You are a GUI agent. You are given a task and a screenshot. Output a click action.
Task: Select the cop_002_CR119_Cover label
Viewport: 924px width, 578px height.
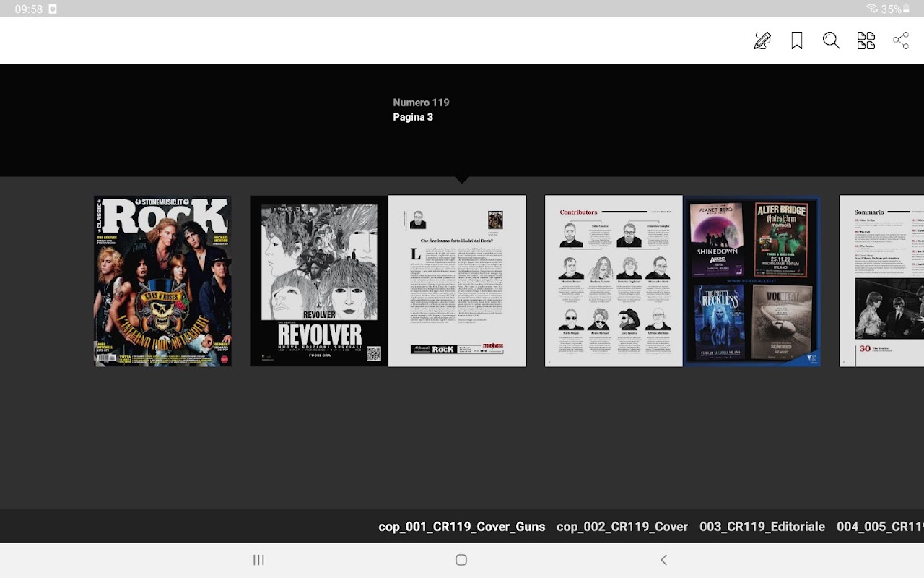click(622, 527)
